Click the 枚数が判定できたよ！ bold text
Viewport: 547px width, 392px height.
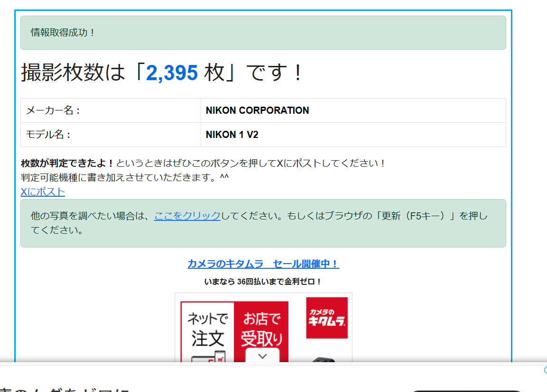point(67,163)
